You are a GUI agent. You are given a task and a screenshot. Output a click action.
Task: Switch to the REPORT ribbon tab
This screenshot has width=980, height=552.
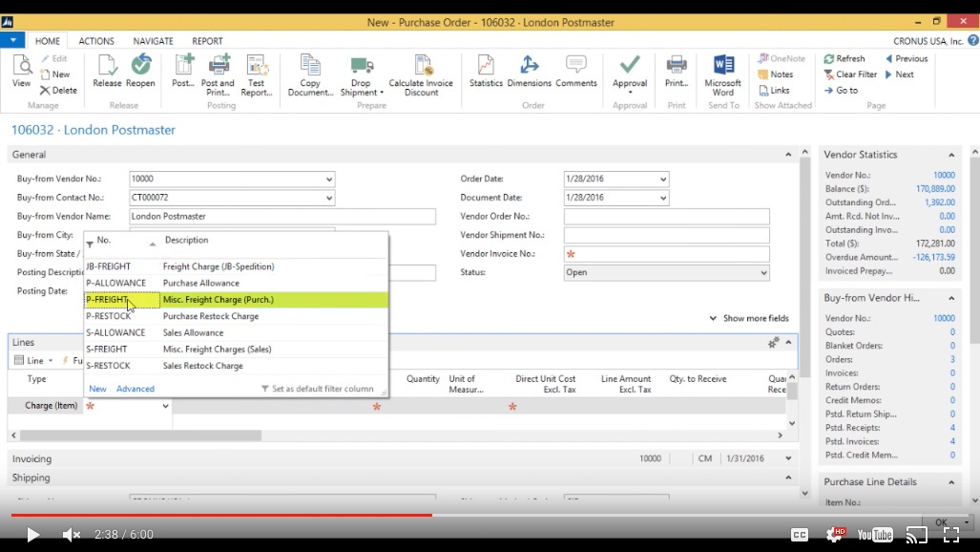click(x=207, y=41)
